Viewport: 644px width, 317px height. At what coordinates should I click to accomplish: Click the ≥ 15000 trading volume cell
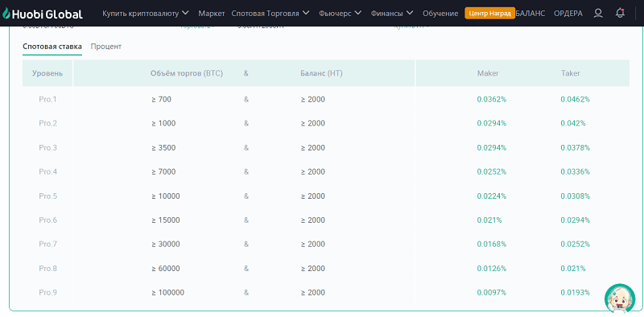[166, 220]
